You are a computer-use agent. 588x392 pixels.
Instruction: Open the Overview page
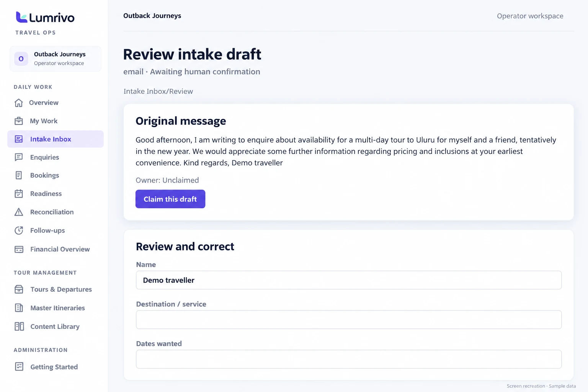coord(56,103)
